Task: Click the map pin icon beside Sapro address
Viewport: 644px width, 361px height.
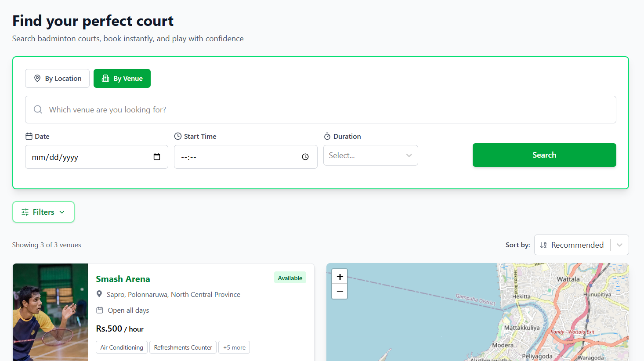Action: click(x=99, y=294)
